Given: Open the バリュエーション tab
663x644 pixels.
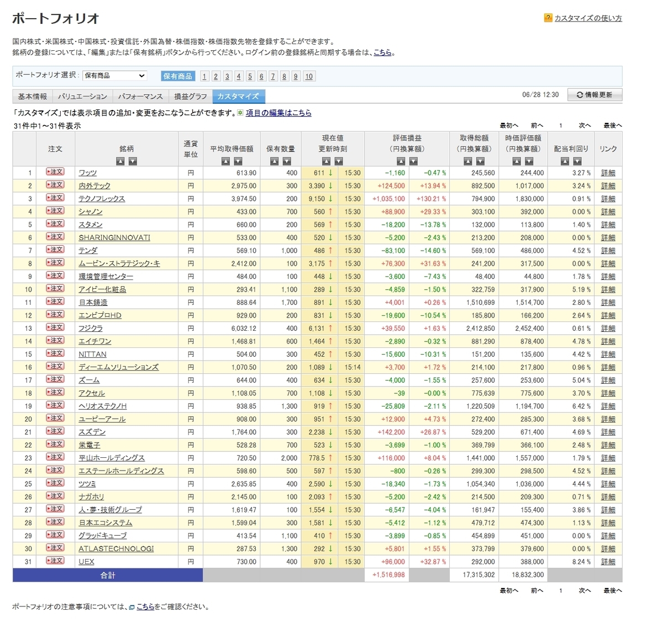Looking at the screenshot, I should coord(83,96).
